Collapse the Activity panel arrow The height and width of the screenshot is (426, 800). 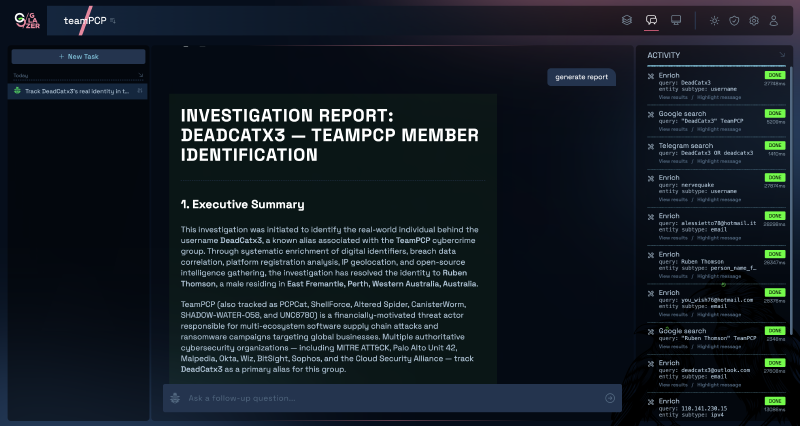point(782,55)
